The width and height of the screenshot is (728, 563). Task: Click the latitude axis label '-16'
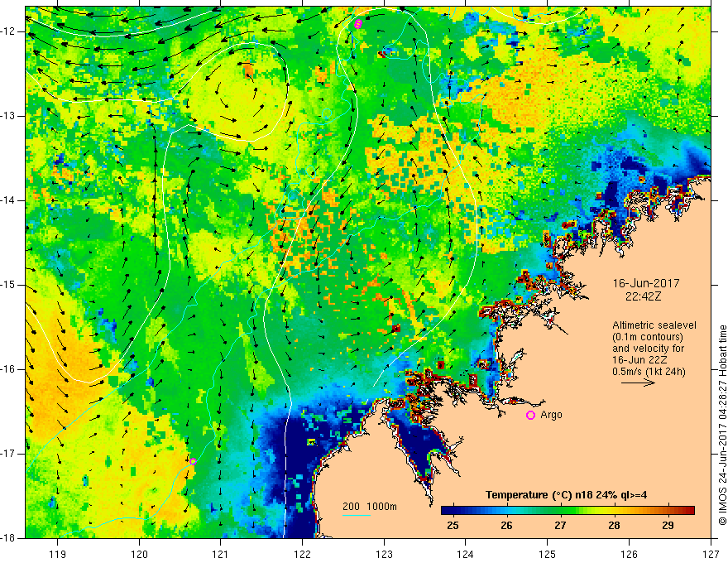[x=9, y=369]
